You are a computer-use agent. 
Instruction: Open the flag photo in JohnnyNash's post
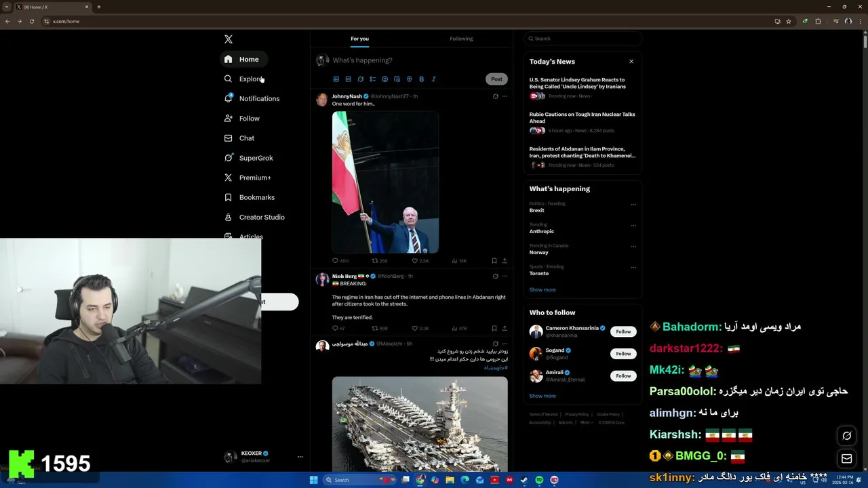(385, 182)
